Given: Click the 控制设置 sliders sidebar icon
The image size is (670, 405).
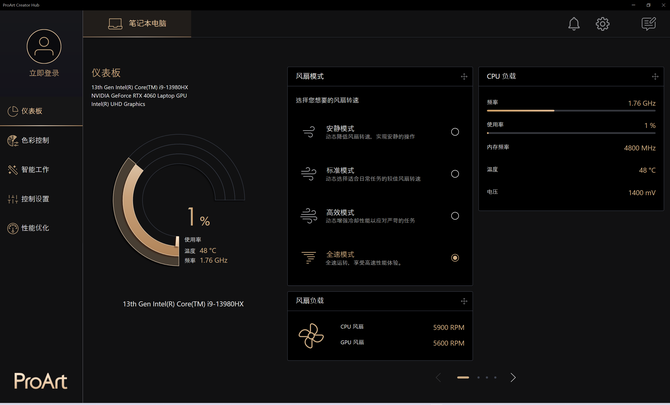Looking at the screenshot, I should point(13,199).
